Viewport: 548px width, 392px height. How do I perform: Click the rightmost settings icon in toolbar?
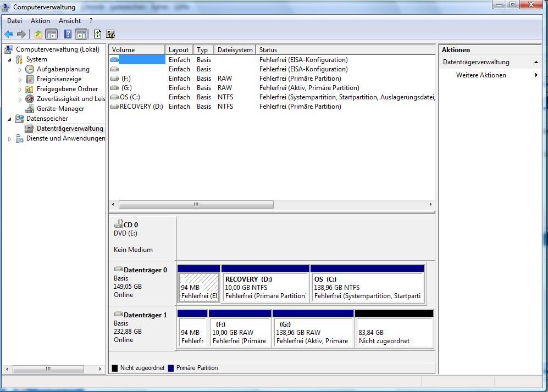[x=110, y=34]
